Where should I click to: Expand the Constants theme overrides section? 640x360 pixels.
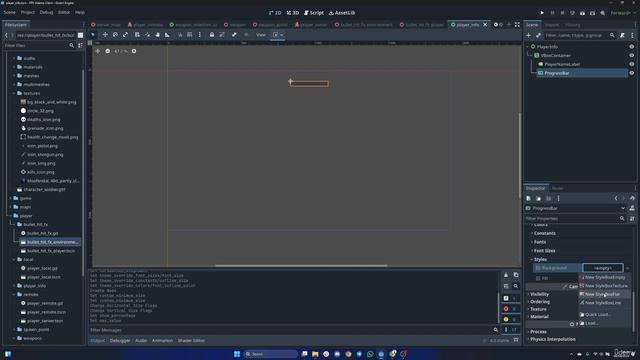544,233
